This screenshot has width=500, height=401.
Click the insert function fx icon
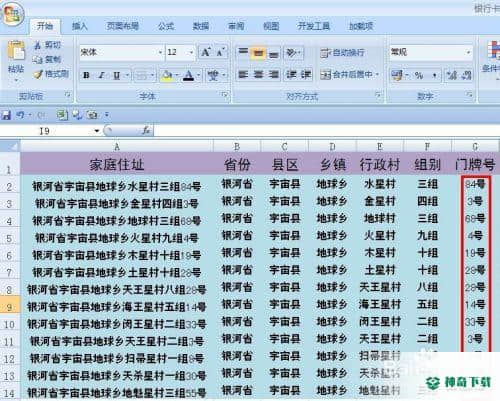coord(146,130)
